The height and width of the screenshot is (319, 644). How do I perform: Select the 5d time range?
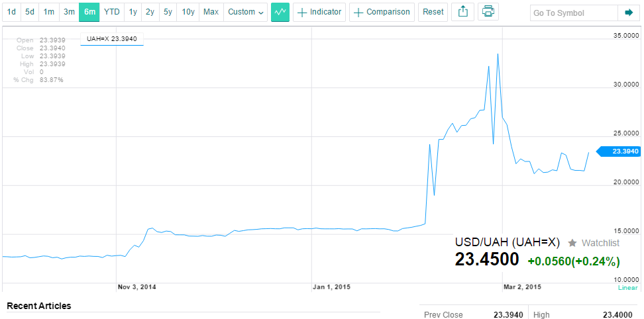coord(30,12)
